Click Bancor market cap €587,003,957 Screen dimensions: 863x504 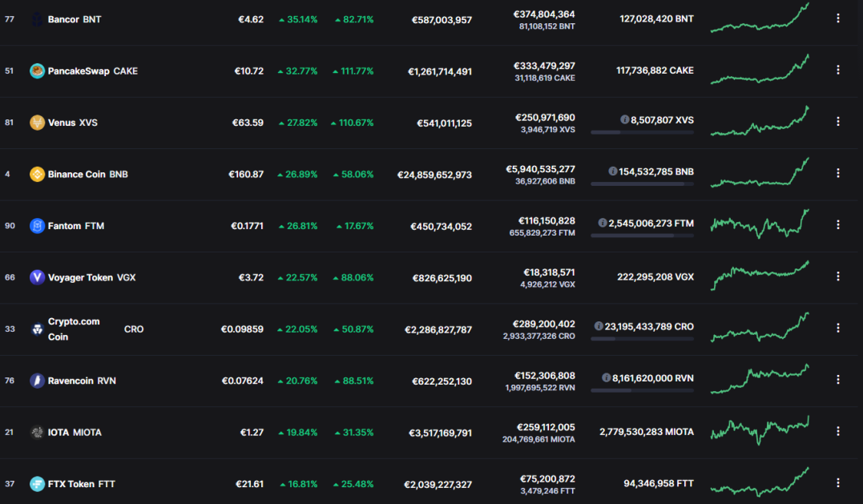[442, 20]
